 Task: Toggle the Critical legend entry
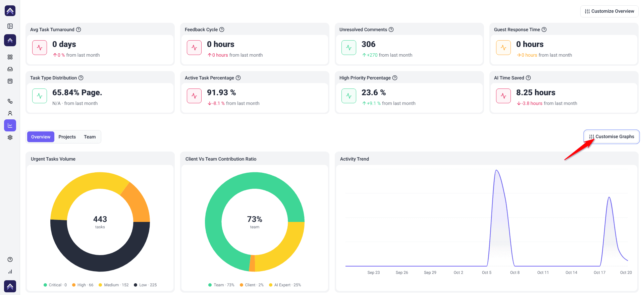pos(55,285)
